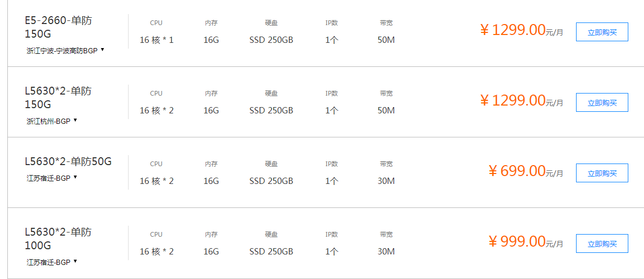Screen dimensions: 644x279
Task: Select the E5-2660-单防 150G product title
Action: pyautogui.click(x=58, y=27)
